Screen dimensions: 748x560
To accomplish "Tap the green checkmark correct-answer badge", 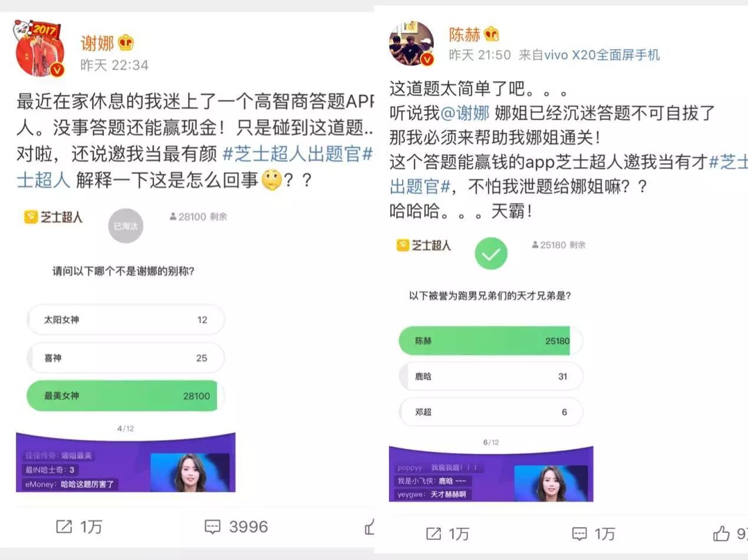I will [491, 254].
